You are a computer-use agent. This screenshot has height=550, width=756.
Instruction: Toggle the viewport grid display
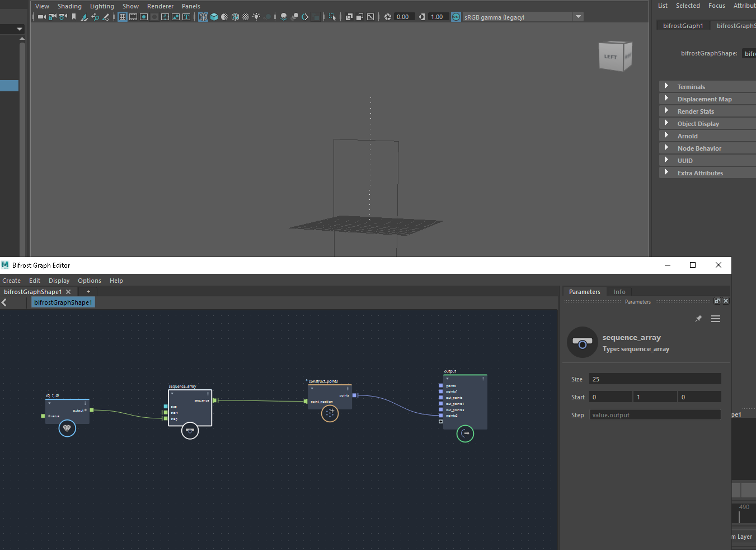tap(123, 17)
